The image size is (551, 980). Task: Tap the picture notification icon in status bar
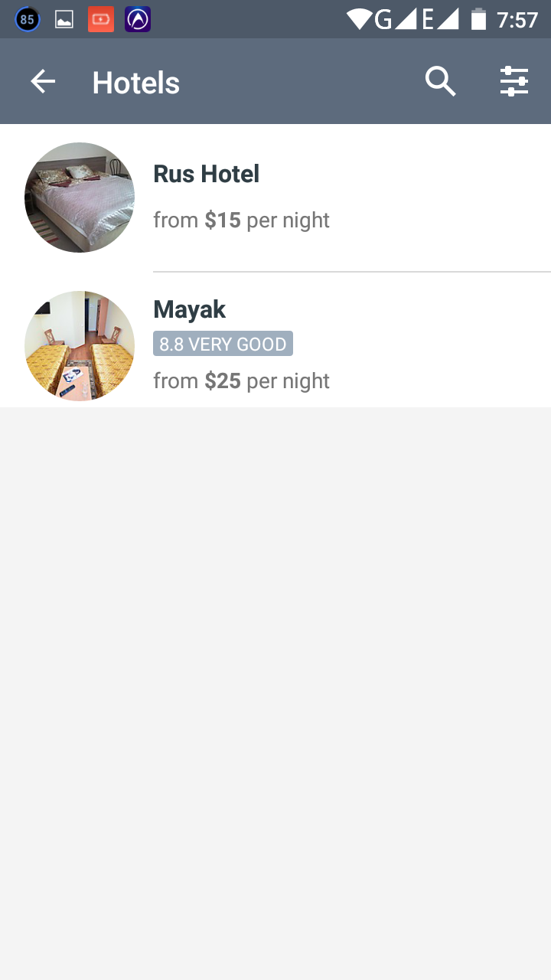(64, 20)
